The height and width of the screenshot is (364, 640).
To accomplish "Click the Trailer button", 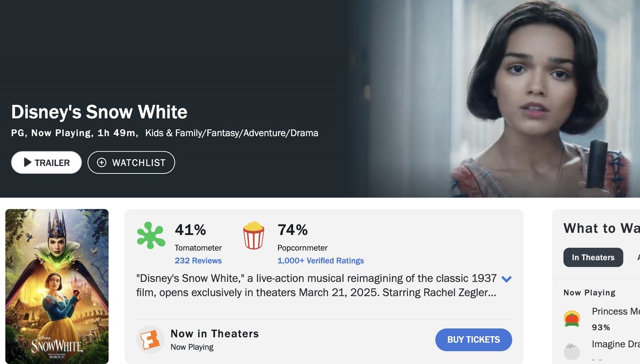I will click(x=46, y=162).
